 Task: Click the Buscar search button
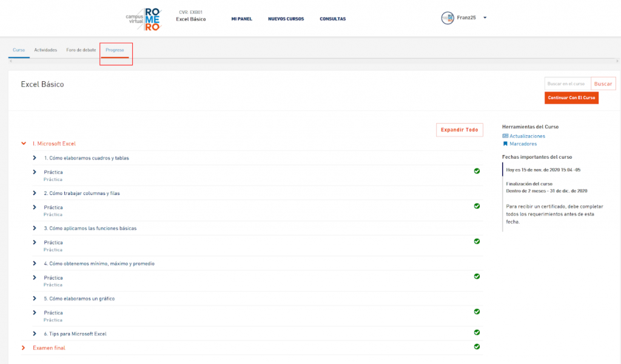(603, 84)
